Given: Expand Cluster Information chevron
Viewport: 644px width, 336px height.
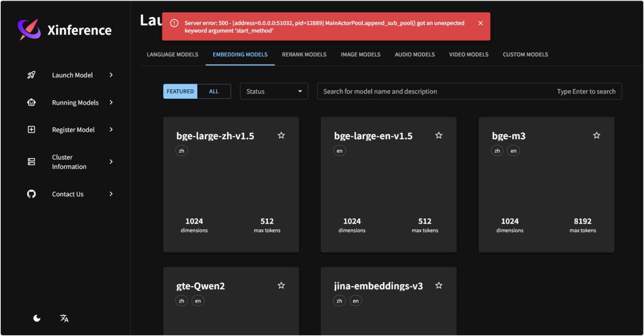Looking at the screenshot, I should (x=111, y=162).
